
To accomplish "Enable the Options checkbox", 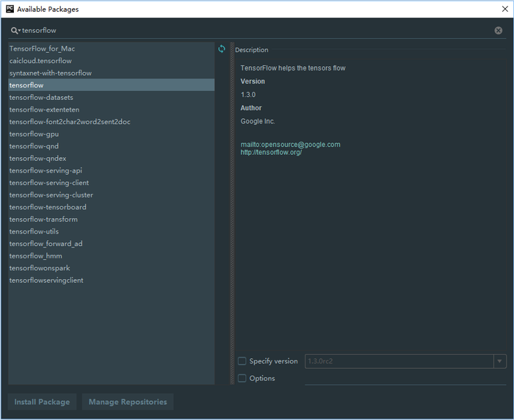I will pos(242,378).
